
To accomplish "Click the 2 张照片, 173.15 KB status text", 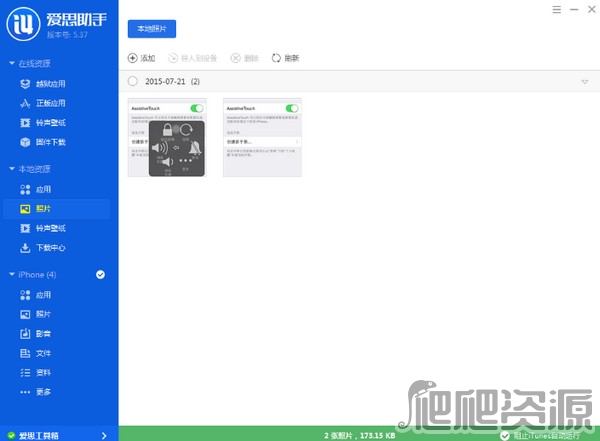I will click(360, 436).
